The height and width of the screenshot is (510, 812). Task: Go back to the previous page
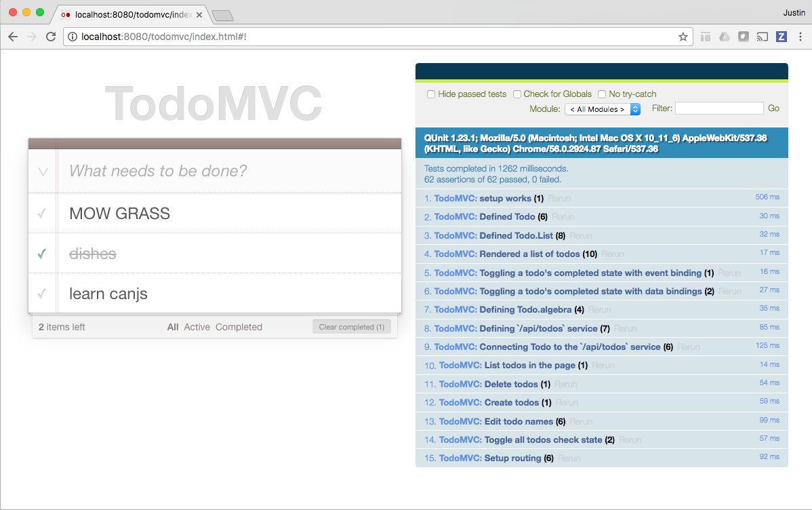click(13, 37)
